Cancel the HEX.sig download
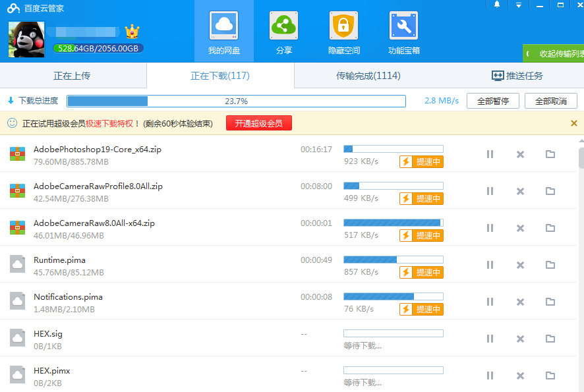The height and width of the screenshot is (392, 584). point(520,339)
